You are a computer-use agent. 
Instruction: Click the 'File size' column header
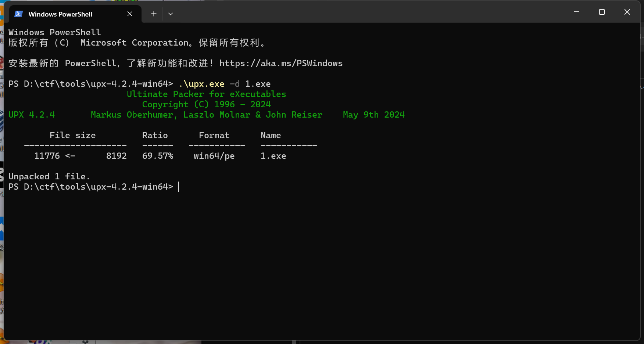click(73, 135)
